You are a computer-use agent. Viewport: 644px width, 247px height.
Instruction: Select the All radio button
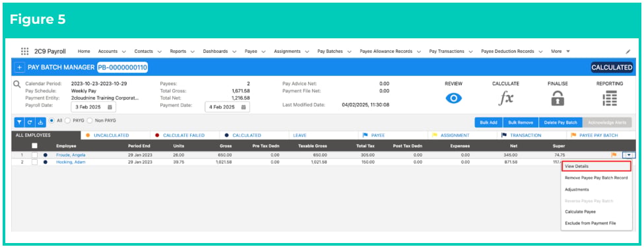click(x=51, y=121)
